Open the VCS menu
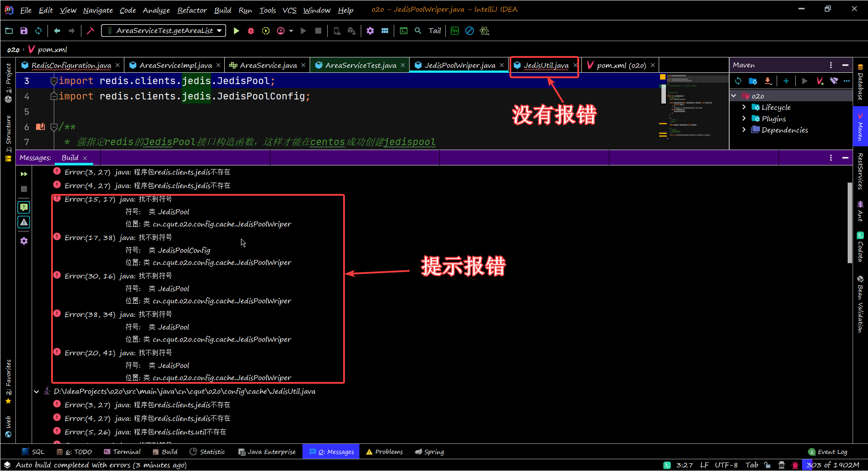 (289, 10)
